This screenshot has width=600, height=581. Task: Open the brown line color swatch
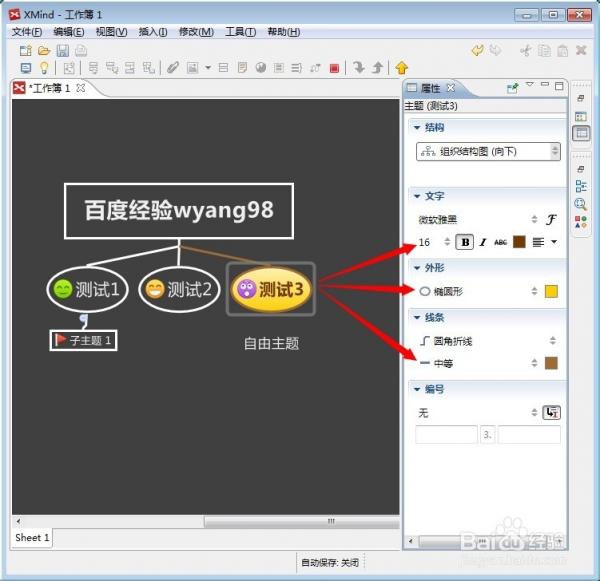pyautogui.click(x=551, y=363)
